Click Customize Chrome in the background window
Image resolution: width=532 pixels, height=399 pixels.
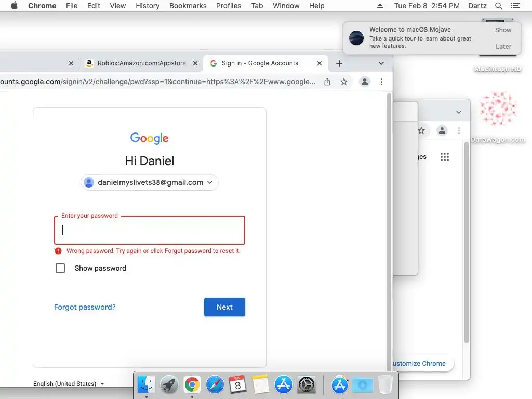click(x=419, y=363)
